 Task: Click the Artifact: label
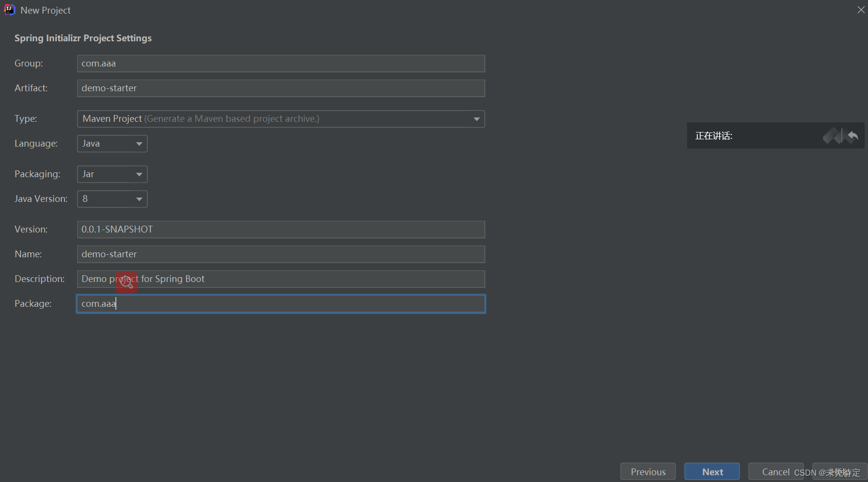[31, 88]
